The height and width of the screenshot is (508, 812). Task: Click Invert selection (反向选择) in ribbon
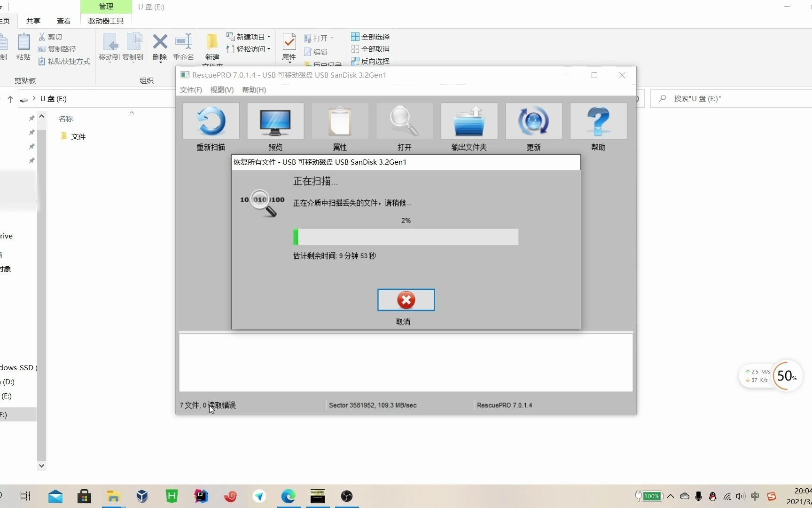(x=370, y=61)
